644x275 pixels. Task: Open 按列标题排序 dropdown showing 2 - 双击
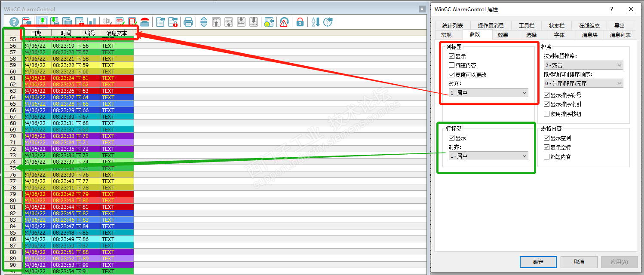click(583, 65)
